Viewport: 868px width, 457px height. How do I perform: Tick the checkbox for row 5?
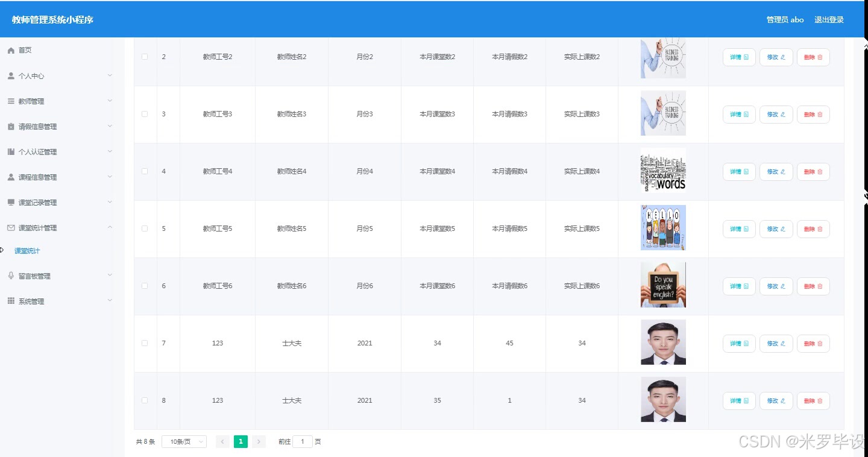point(145,228)
